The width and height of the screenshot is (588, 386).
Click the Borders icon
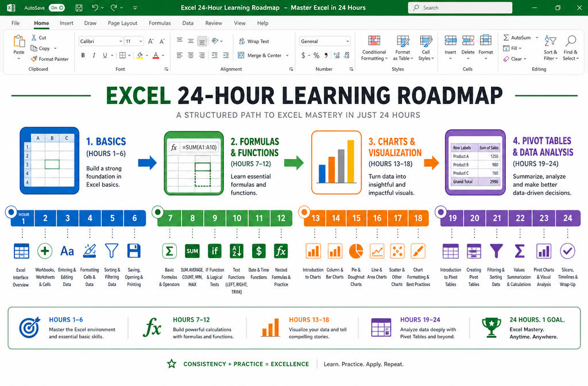122,55
